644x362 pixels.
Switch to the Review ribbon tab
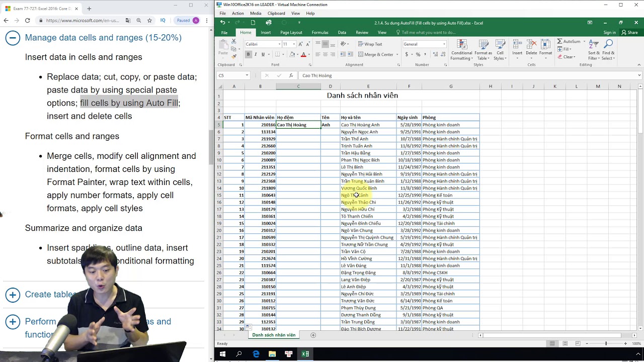[362, 33]
